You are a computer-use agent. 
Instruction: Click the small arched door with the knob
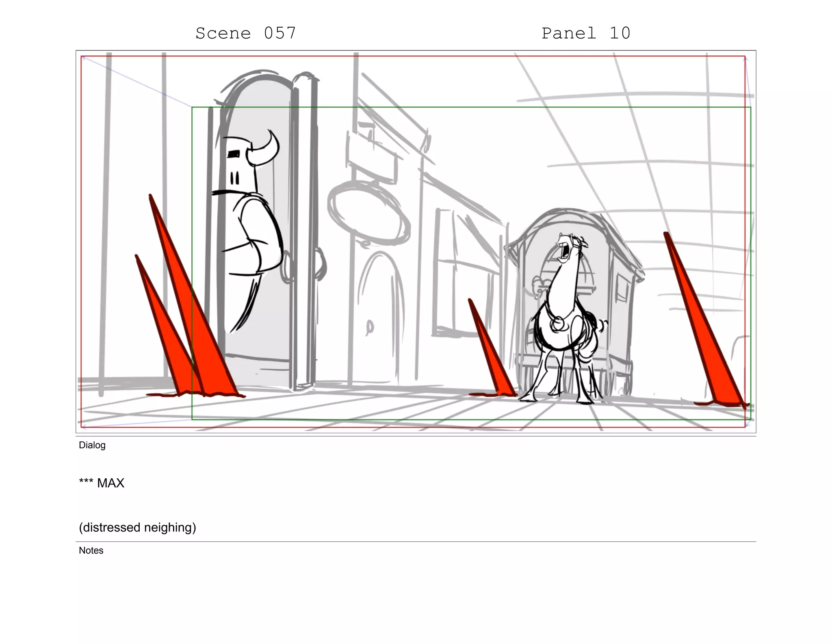click(x=380, y=317)
